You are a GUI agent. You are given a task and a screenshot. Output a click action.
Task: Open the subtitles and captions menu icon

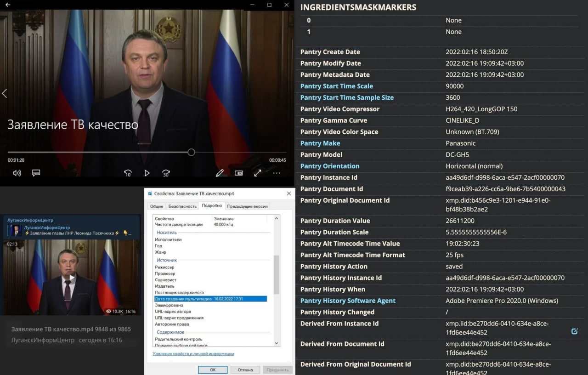[x=36, y=173]
